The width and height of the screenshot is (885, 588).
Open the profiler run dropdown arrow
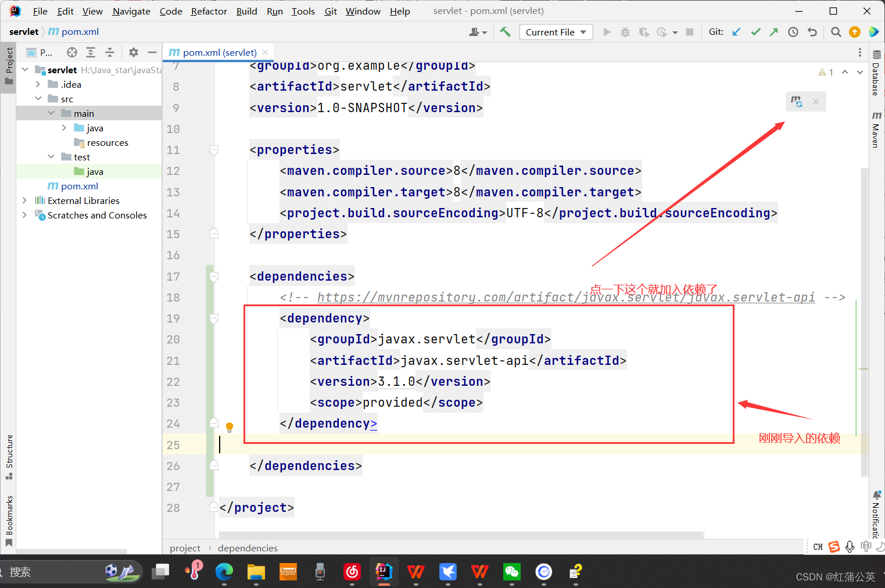click(675, 33)
